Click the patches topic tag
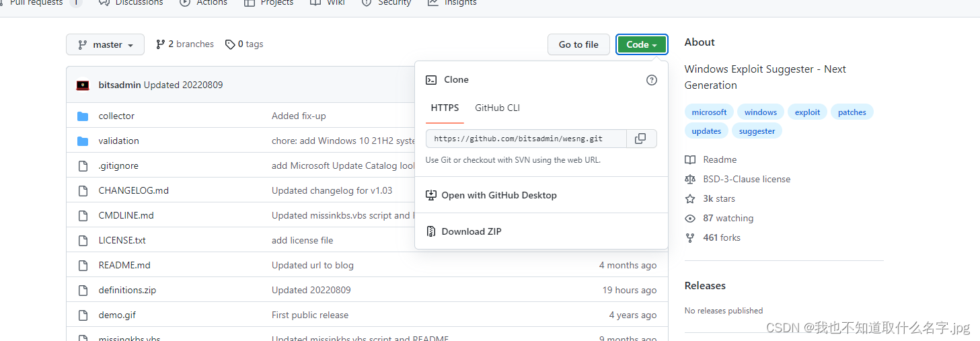 [x=852, y=112]
